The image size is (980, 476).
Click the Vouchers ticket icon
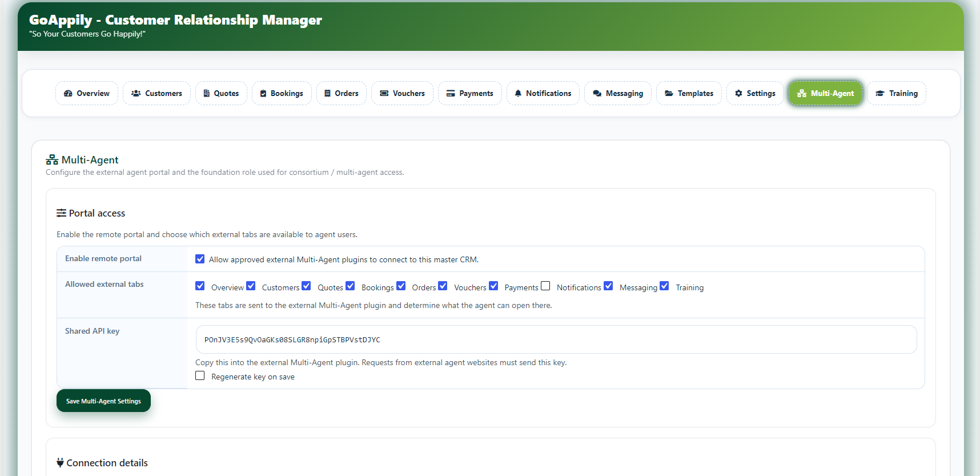pyautogui.click(x=384, y=93)
